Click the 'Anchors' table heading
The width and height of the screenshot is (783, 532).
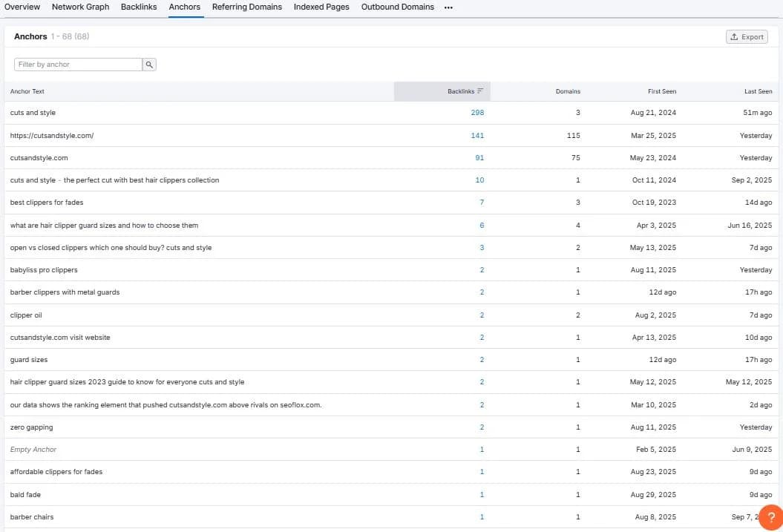(30, 36)
